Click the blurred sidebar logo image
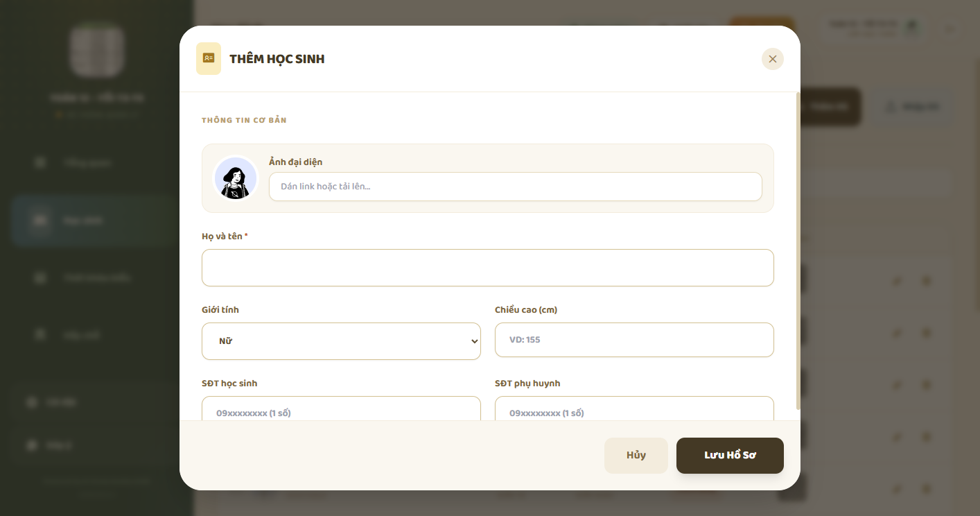 point(96,50)
